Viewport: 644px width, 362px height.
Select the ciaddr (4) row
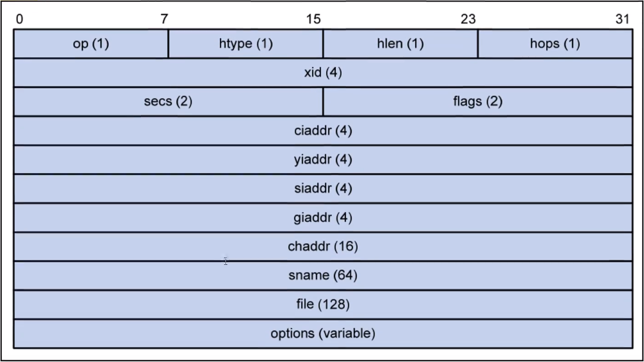pyautogui.click(x=323, y=131)
